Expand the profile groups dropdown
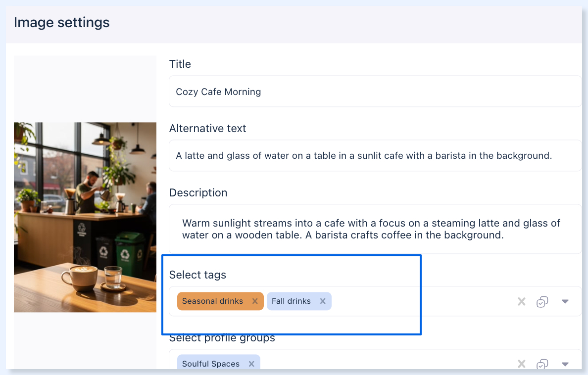The image size is (588, 375). (x=565, y=364)
